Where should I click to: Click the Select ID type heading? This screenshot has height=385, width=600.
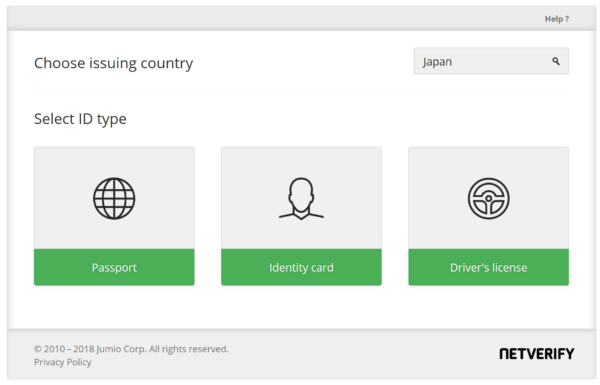click(x=80, y=119)
